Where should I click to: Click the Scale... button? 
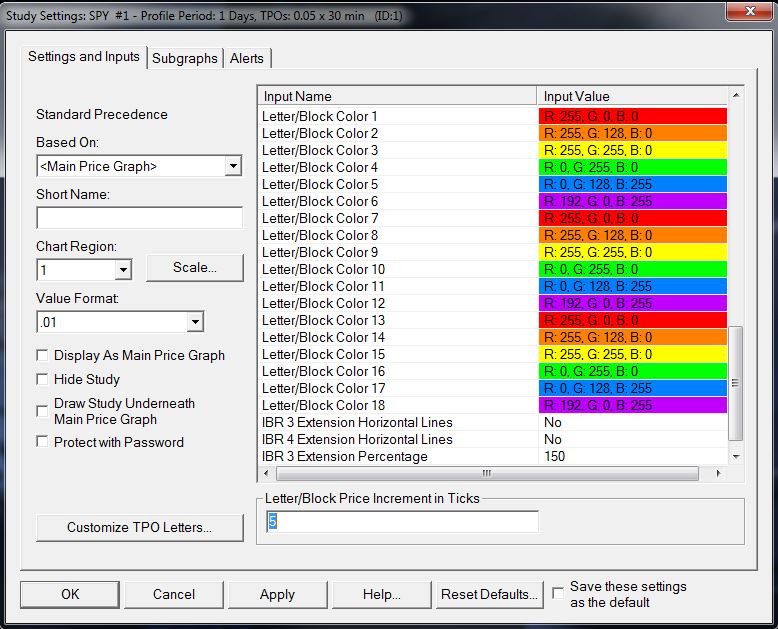coord(194,268)
